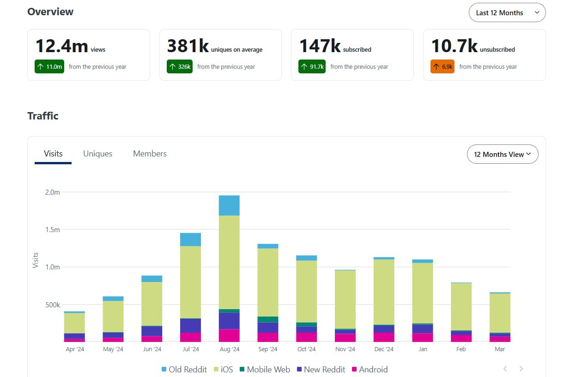Toggle the New Reddit legend series

pos(321,369)
